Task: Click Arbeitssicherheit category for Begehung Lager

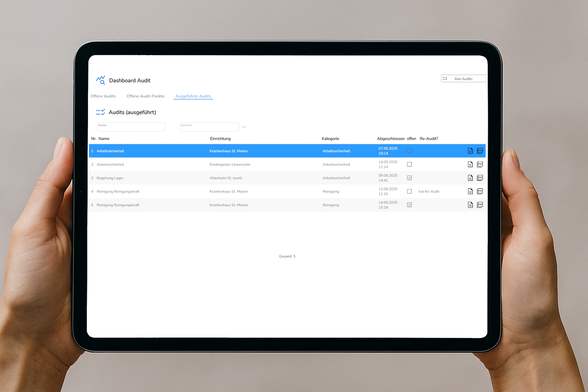Action: coord(336,178)
